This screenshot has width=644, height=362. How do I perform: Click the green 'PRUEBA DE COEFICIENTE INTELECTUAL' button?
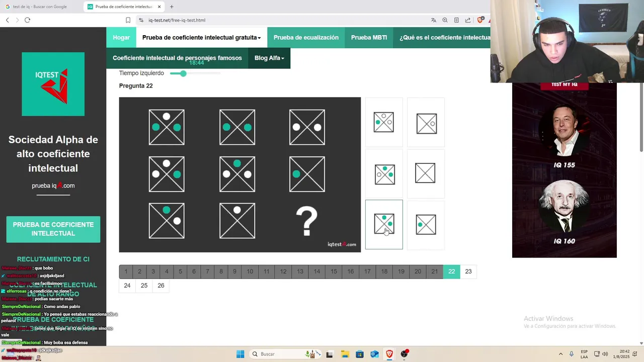(53, 229)
